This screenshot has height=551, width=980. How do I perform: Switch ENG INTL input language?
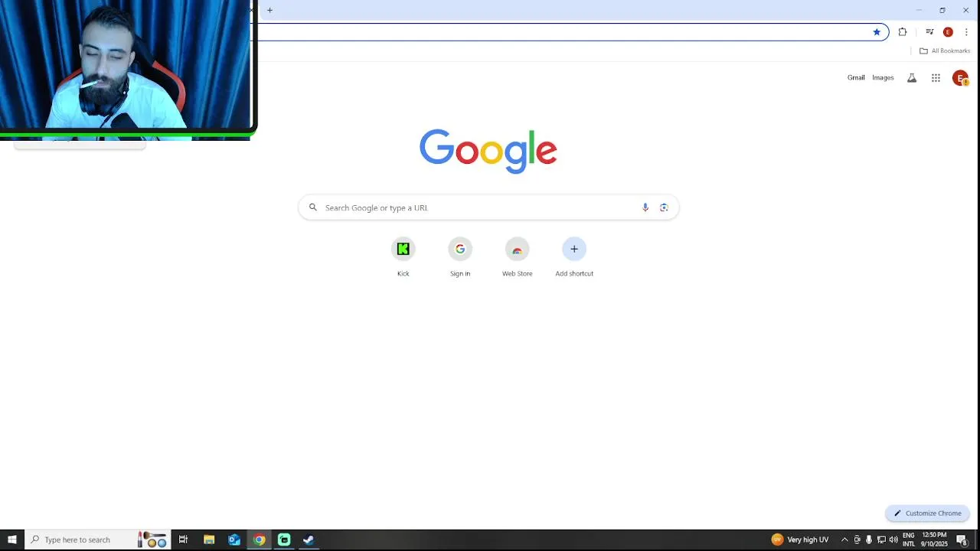point(909,540)
